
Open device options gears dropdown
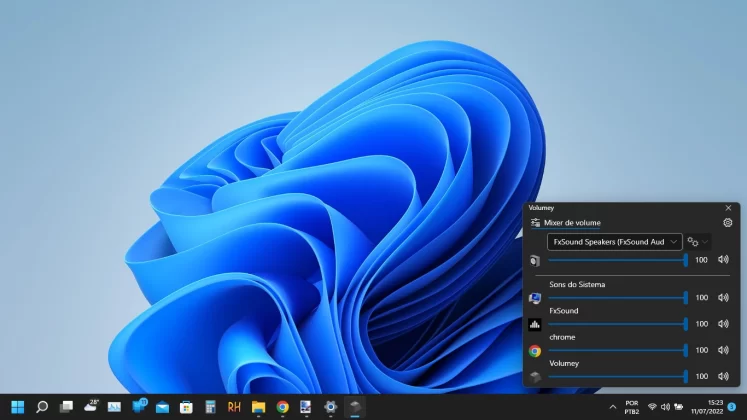coord(698,242)
